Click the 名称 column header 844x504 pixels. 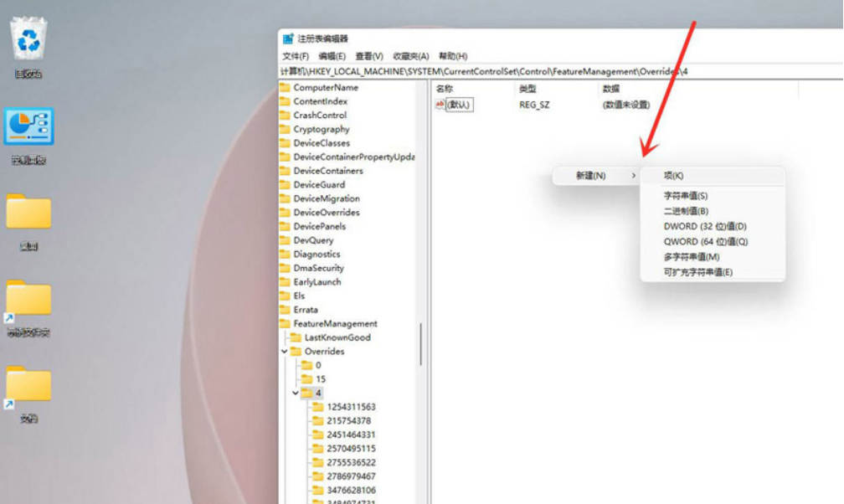click(445, 89)
